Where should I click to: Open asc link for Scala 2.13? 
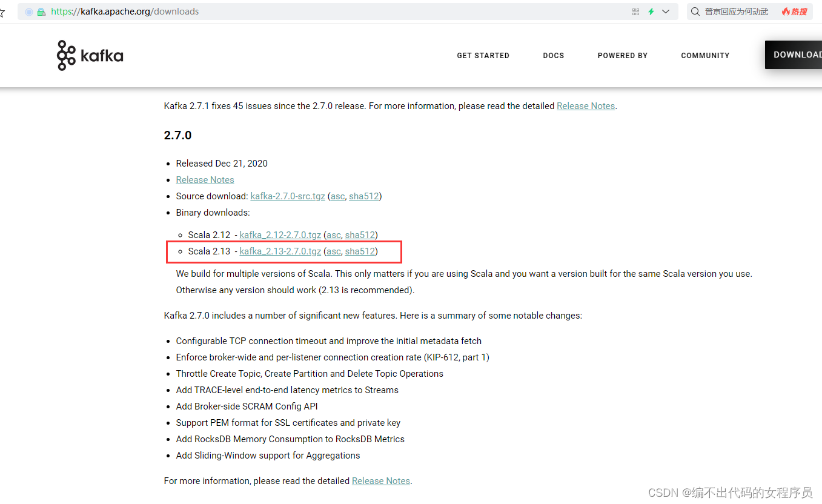pos(334,251)
